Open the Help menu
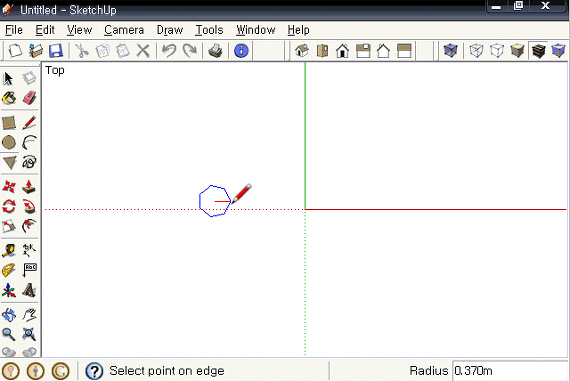 [298, 30]
